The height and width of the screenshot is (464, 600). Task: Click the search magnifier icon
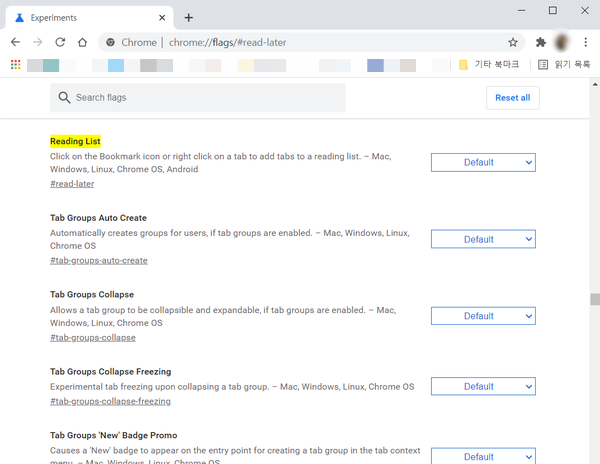[64, 98]
